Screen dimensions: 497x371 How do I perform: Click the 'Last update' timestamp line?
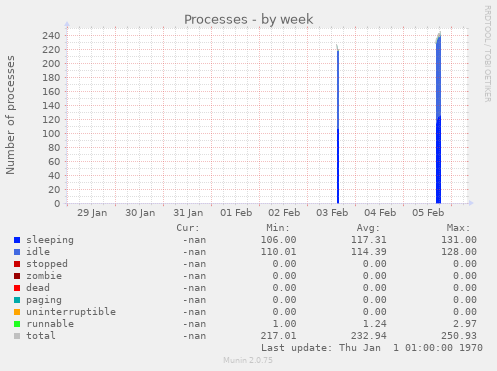click(x=372, y=348)
